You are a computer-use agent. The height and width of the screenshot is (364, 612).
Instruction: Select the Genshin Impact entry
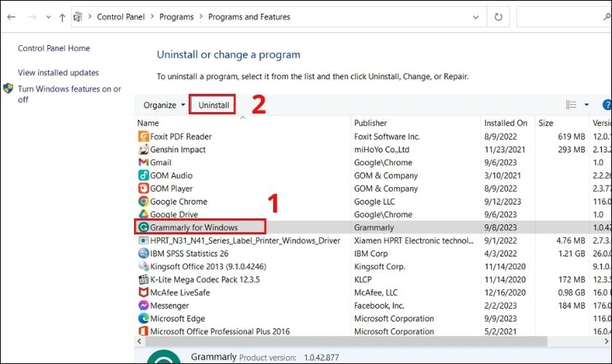(373, 149)
